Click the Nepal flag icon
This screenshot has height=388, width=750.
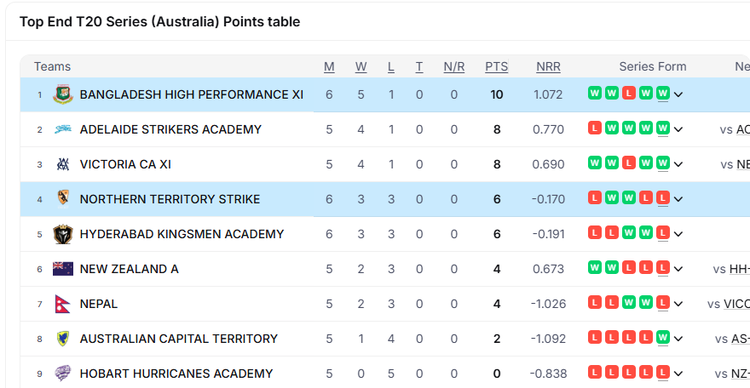pyautogui.click(x=63, y=304)
